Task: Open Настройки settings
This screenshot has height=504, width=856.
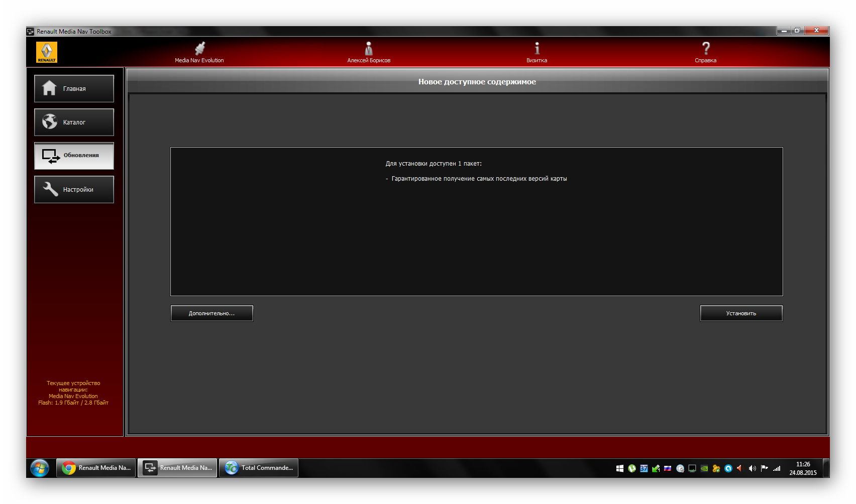Action: pyautogui.click(x=74, y=190)
